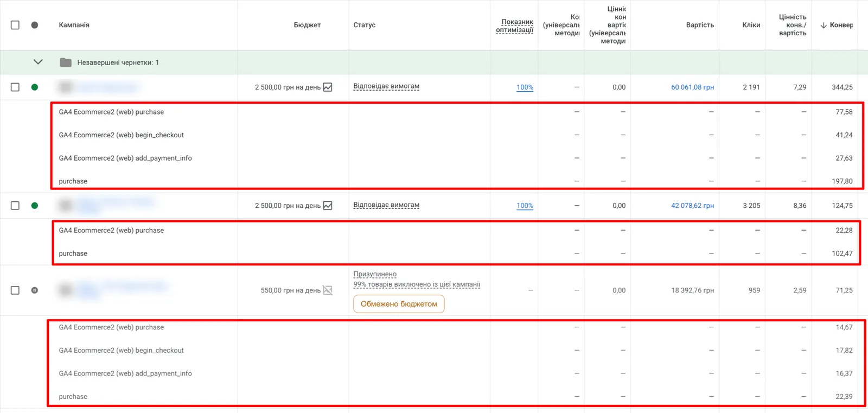Tick the select-all checkbox in the header

point(15,25)
